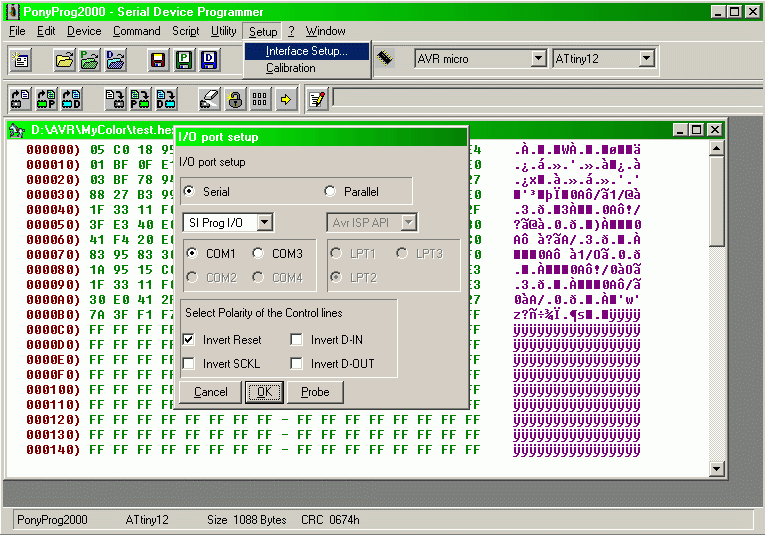Click the yellow arrow Program icon
Viewport: 765px width, 535px height.
tap(286, 99)
